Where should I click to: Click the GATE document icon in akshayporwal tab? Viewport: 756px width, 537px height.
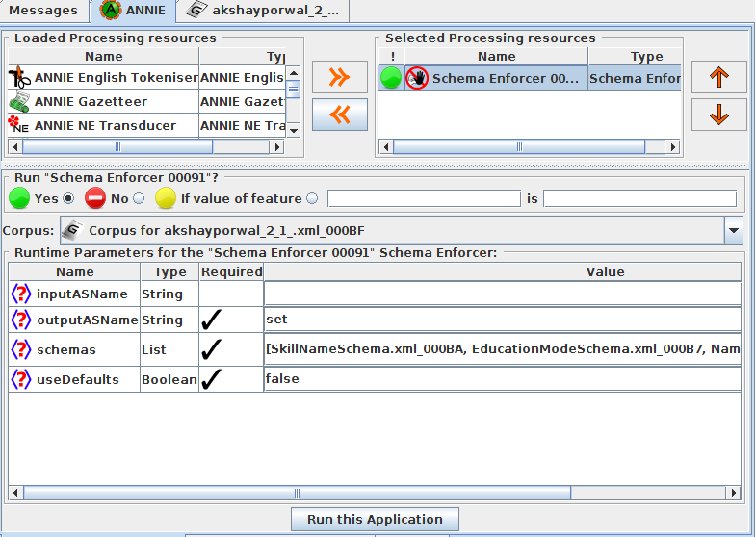196,10
